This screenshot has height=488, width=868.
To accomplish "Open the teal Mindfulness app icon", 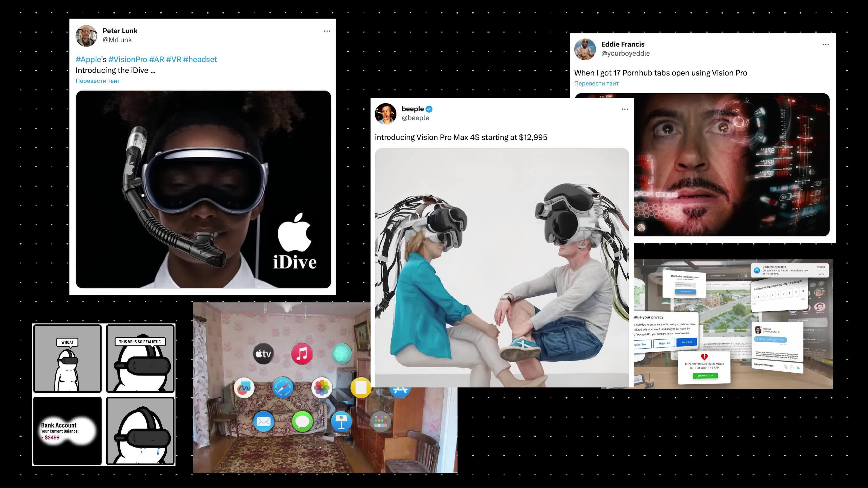I will tap(342, 353).
